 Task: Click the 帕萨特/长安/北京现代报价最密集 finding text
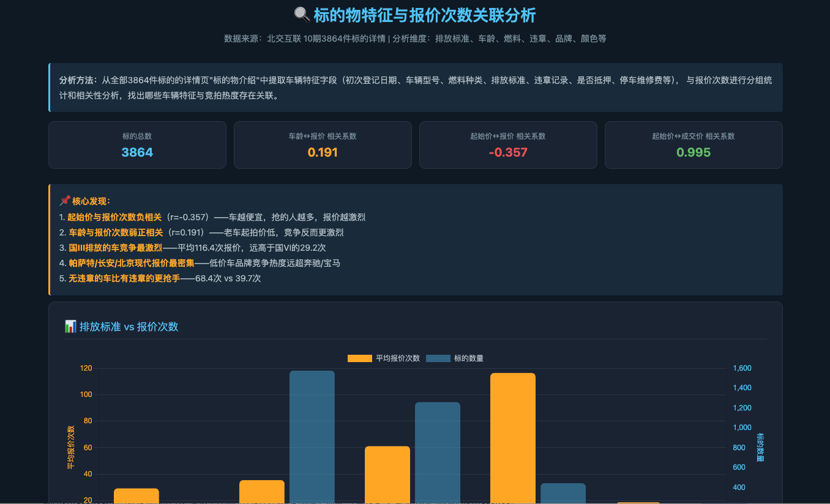[131, 263]
